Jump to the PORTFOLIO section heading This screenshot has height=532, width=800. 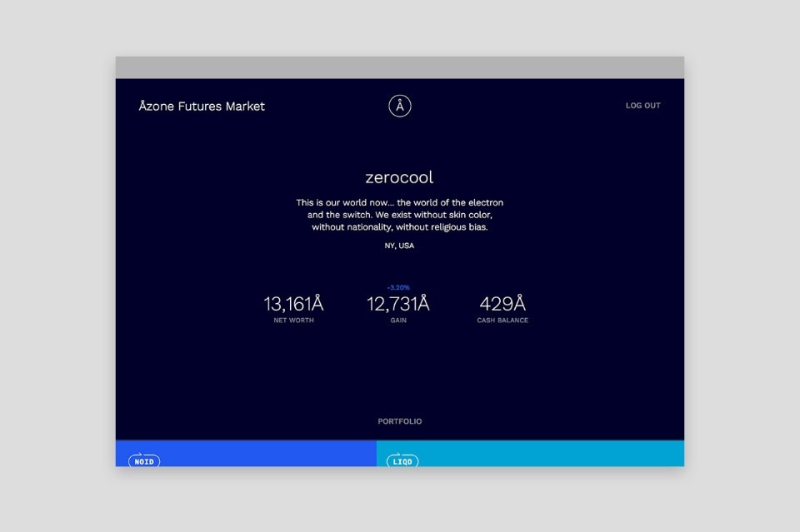point(399,421)
